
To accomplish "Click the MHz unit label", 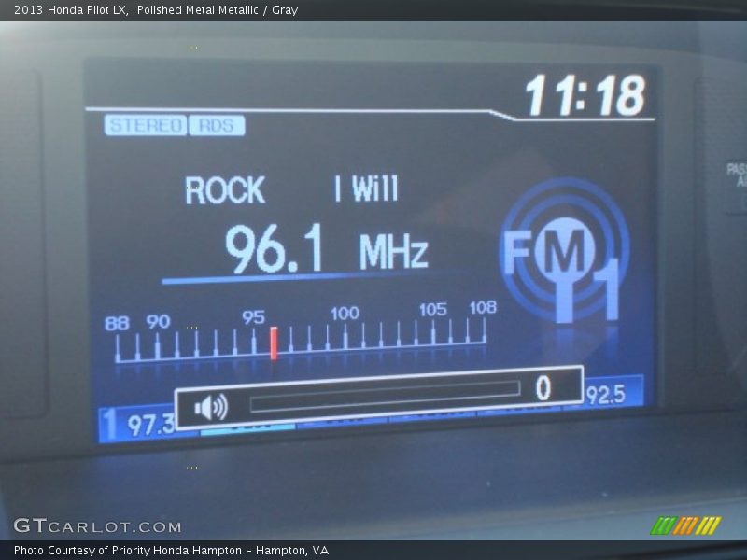I will [393, 251].
